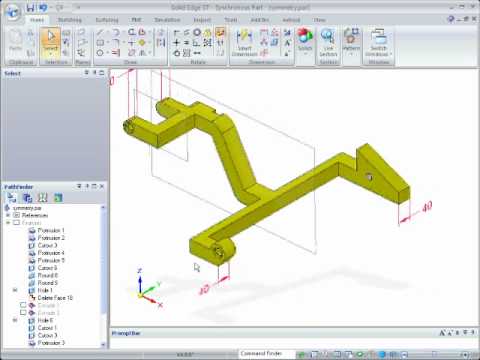Screen dimensions: 480x360
Task: Click the Horizontal/Vertical plus relate icon
Action: pos(177,43)
